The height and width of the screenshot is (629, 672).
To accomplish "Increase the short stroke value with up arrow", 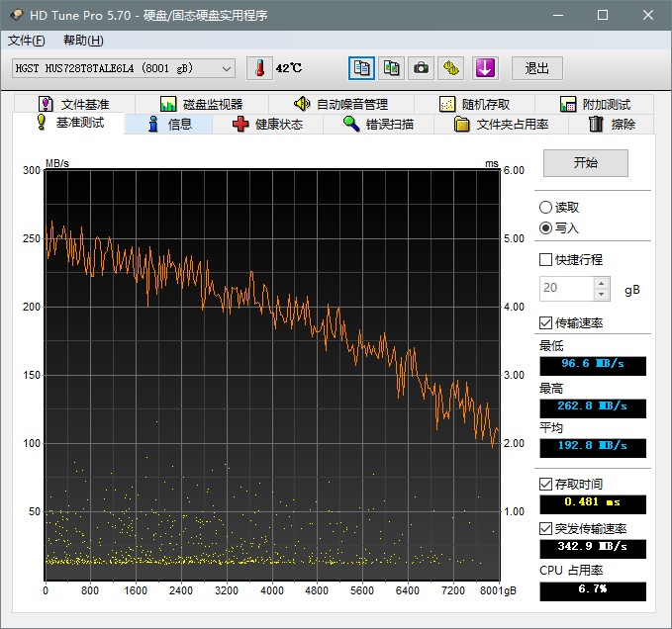I will coord(602,283).
